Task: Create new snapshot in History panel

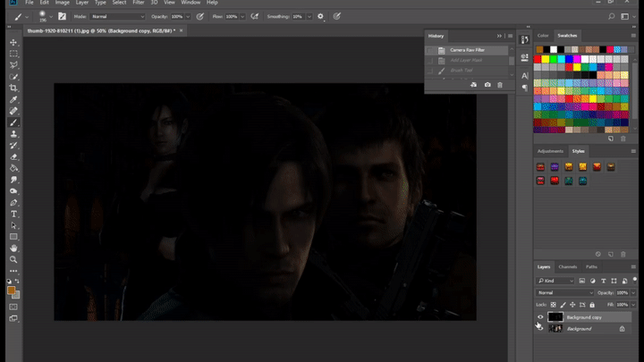Action: (x=487, y=85)
